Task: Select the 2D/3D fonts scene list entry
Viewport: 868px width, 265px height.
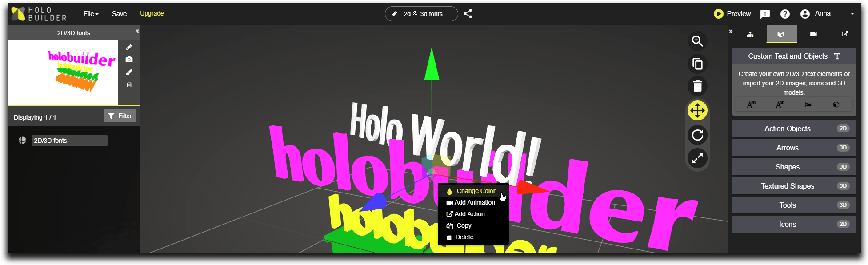Action: [x=69, y=141]
